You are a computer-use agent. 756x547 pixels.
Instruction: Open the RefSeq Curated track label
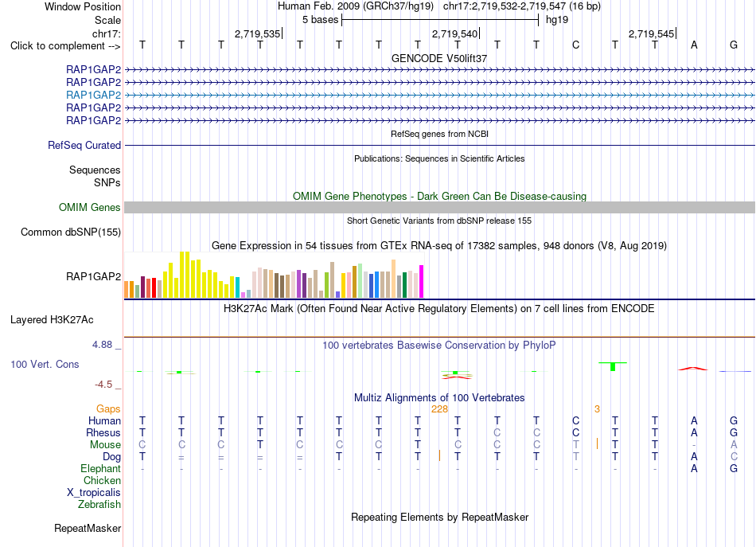click(x=84, y=145)
